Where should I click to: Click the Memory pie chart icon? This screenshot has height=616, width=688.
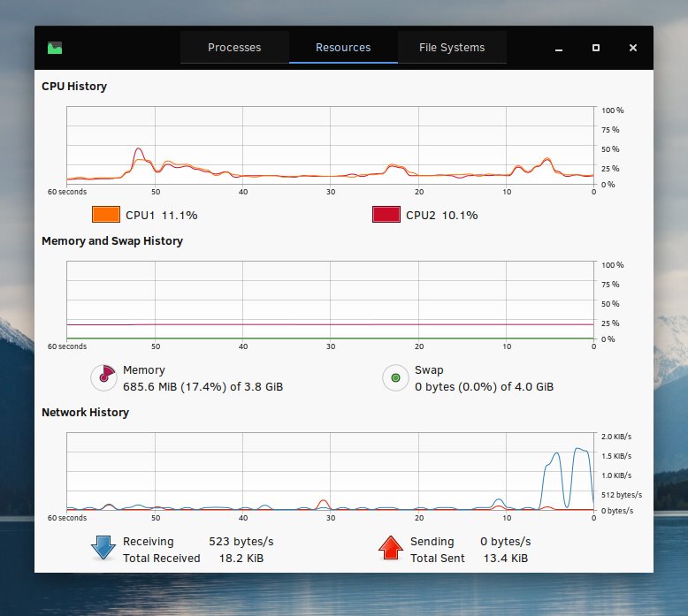pos(103,377)
